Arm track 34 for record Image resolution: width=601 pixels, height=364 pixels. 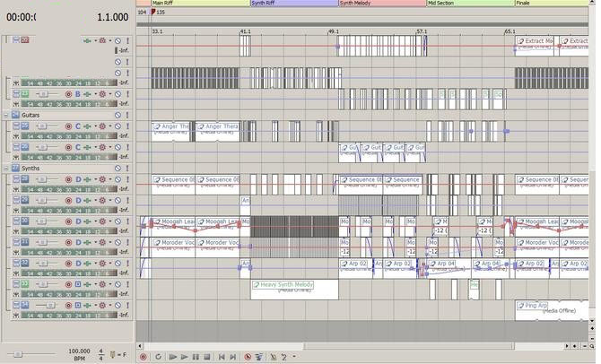coord(68,306)
